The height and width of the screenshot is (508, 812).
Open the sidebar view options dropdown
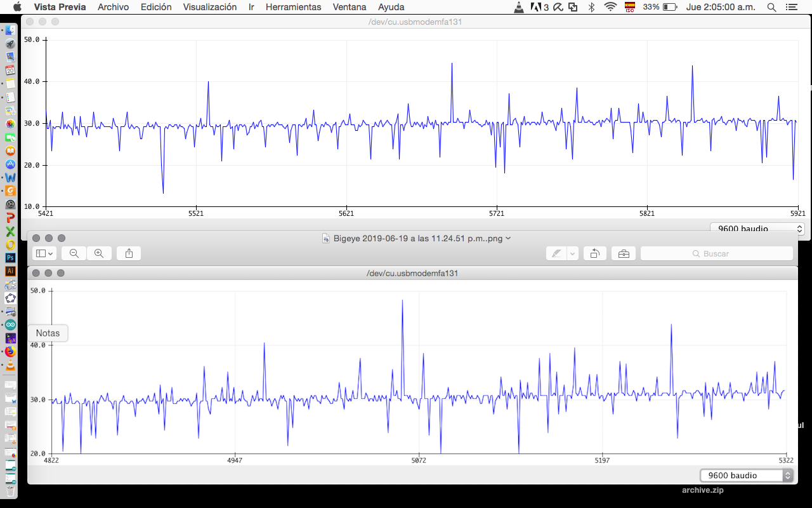(x=44, y=253)
